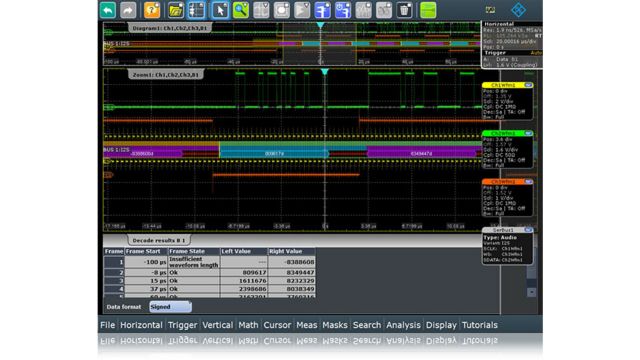Open the Masks menu
The image size is (640, 360).
click(x=335, y=325)
